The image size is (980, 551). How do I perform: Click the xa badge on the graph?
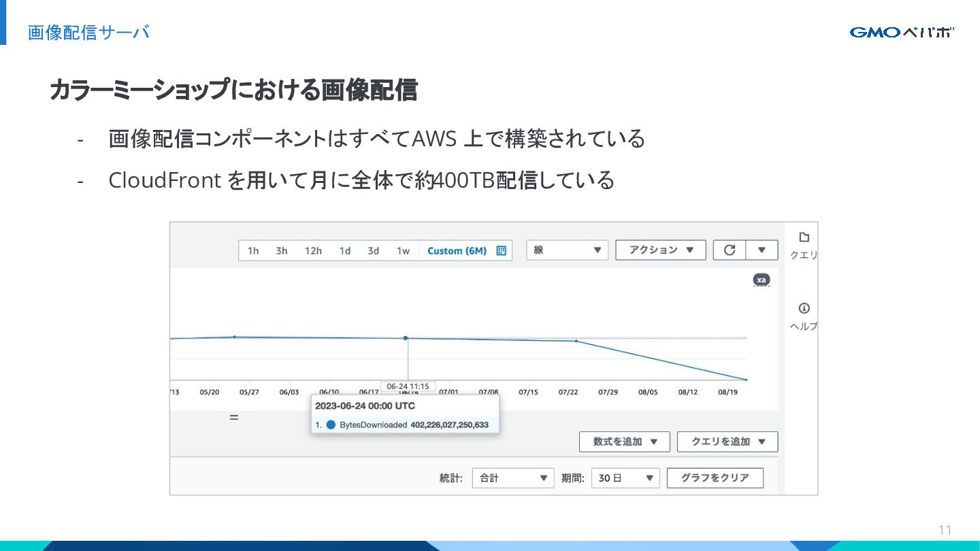coord(762,280)
